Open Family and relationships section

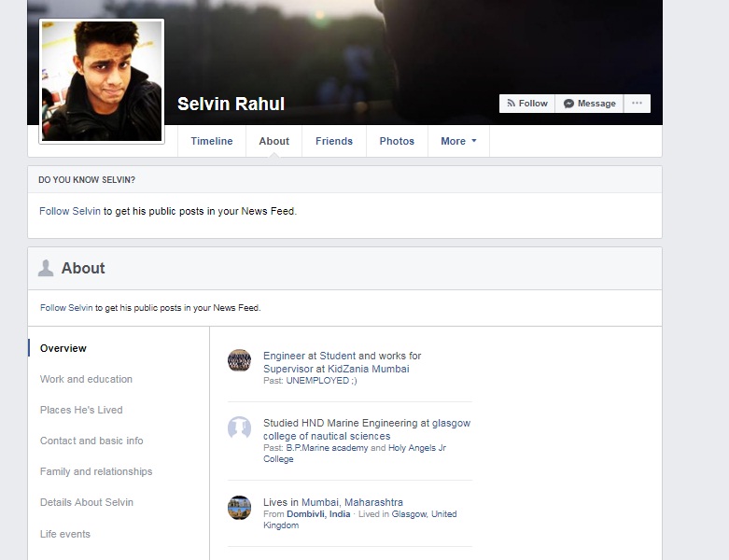(x=96, y=471)
